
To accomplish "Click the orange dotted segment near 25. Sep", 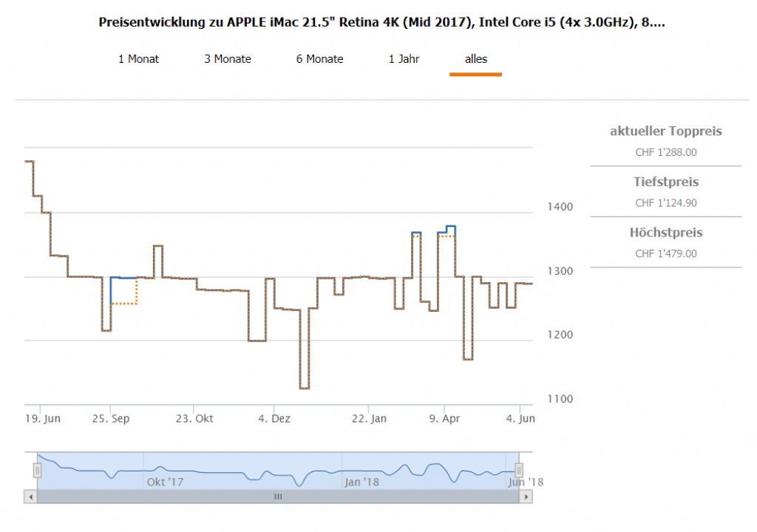I will pyautogui.click(x=124, y=304).
